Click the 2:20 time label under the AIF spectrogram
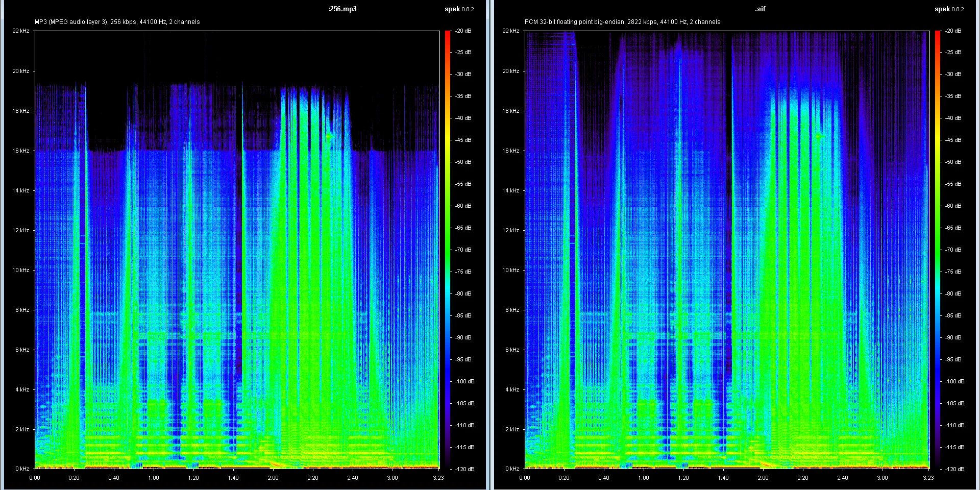Image resolution: width=980 pixels, height=490 pixels. [803, 478]
